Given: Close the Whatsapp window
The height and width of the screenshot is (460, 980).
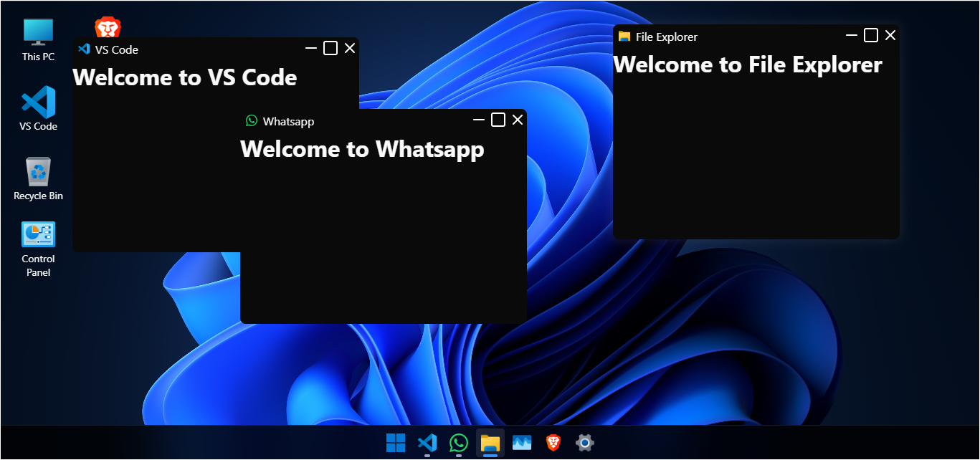Looking at the screenshot, I should 518,120.
